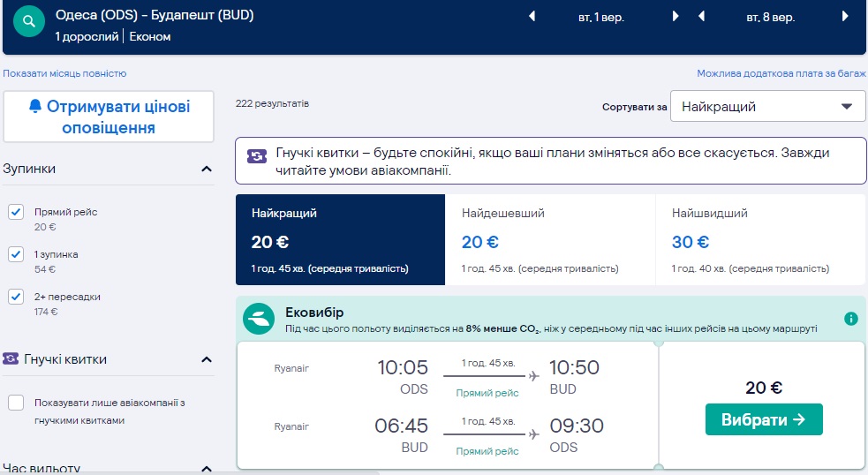Switch to the Найшвидший tab
This screenshot has width=868, height=475.
coord(759,240)
